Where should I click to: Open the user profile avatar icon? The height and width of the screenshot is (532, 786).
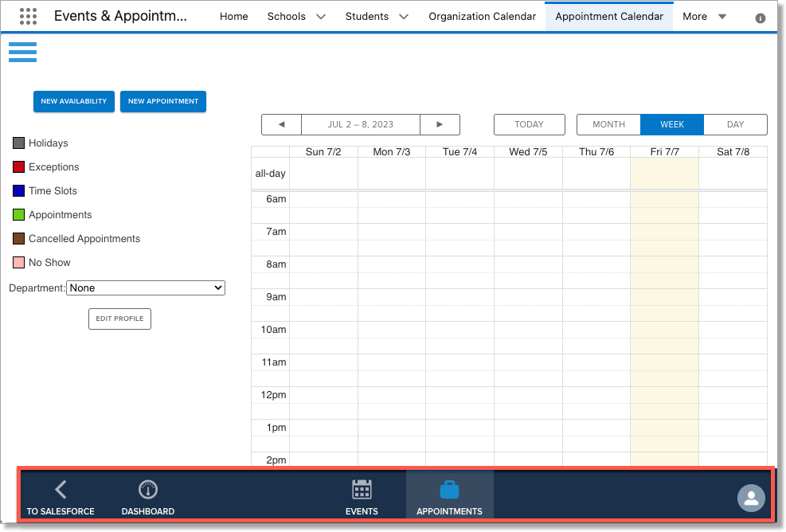coord(751,499)
